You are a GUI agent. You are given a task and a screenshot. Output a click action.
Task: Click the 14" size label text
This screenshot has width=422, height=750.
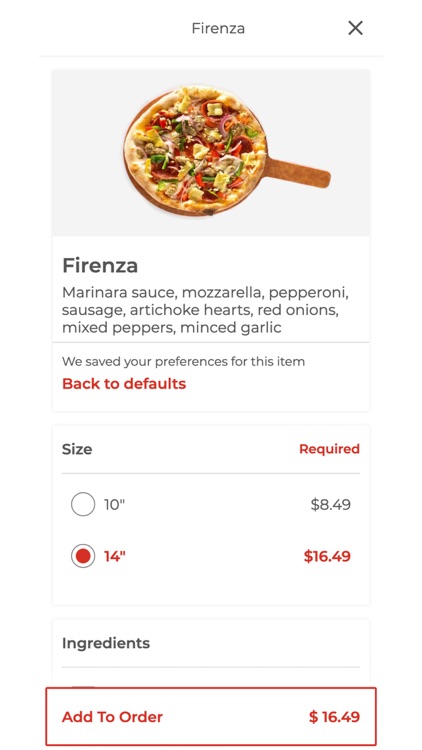[x=114, y=556]
